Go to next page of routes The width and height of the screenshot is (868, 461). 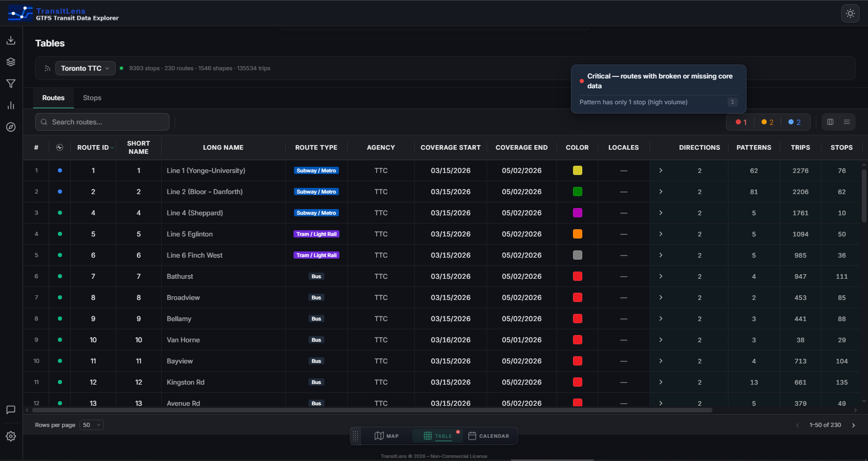(x=854, y=425)
